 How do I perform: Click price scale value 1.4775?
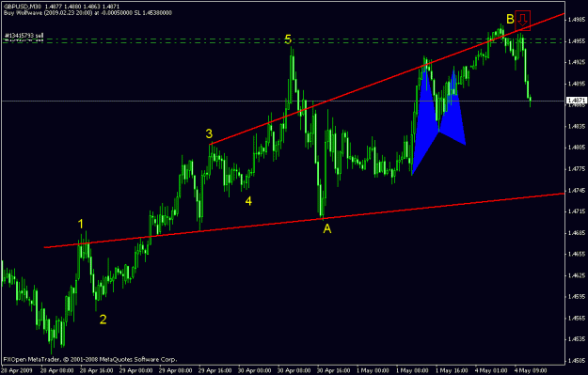coord(577,169)
